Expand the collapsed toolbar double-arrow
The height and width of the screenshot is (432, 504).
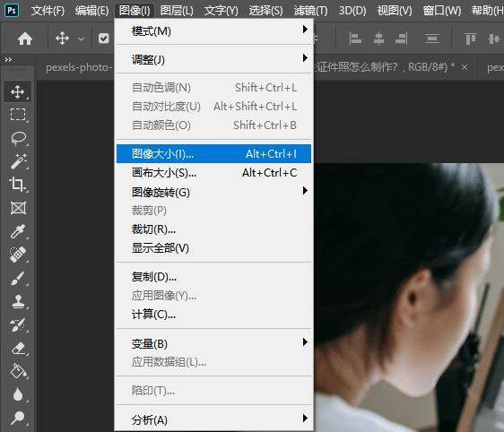pos(8,59)
